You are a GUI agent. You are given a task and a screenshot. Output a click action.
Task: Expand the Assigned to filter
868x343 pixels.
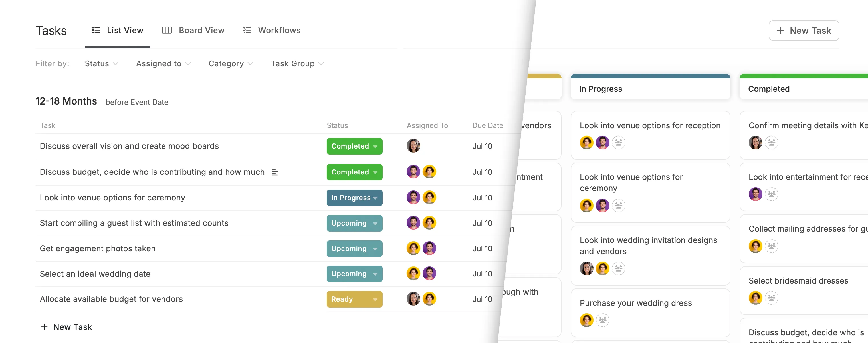pyautogui.click(x=163, y=63)
